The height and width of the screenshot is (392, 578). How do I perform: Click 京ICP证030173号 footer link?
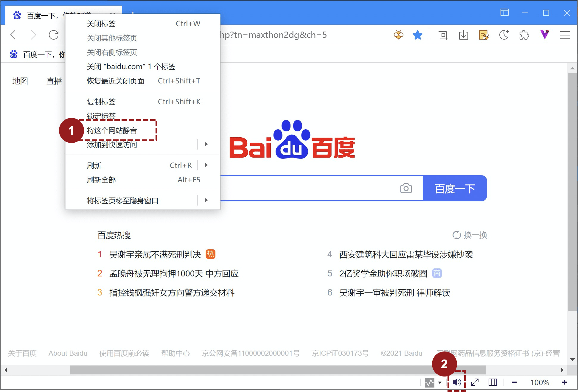pos(340,353)
